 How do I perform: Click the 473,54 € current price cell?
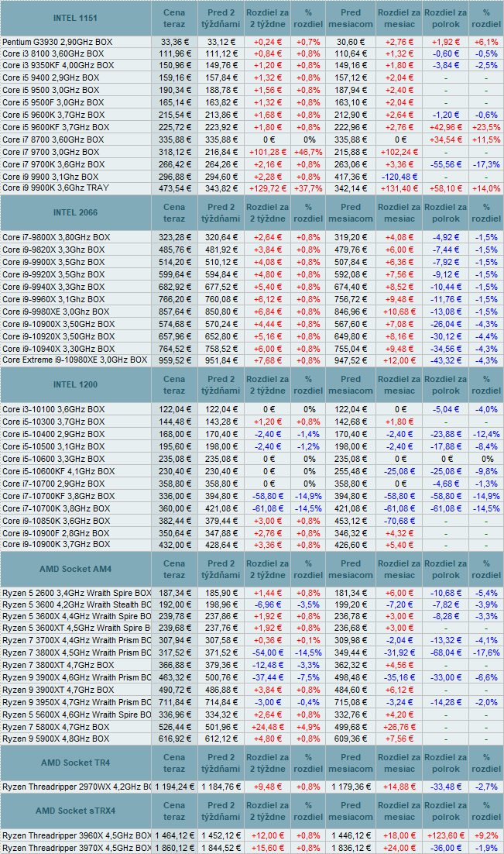pyautogui.click(x=174, y=188)
